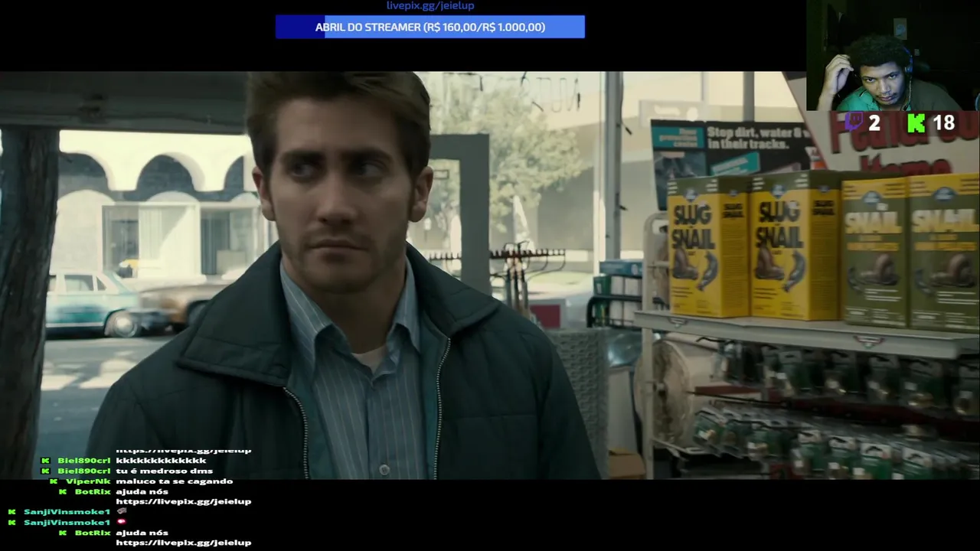Select username ViperNk in chat
The image size is (980, 551).
click(x=88, y=481)
